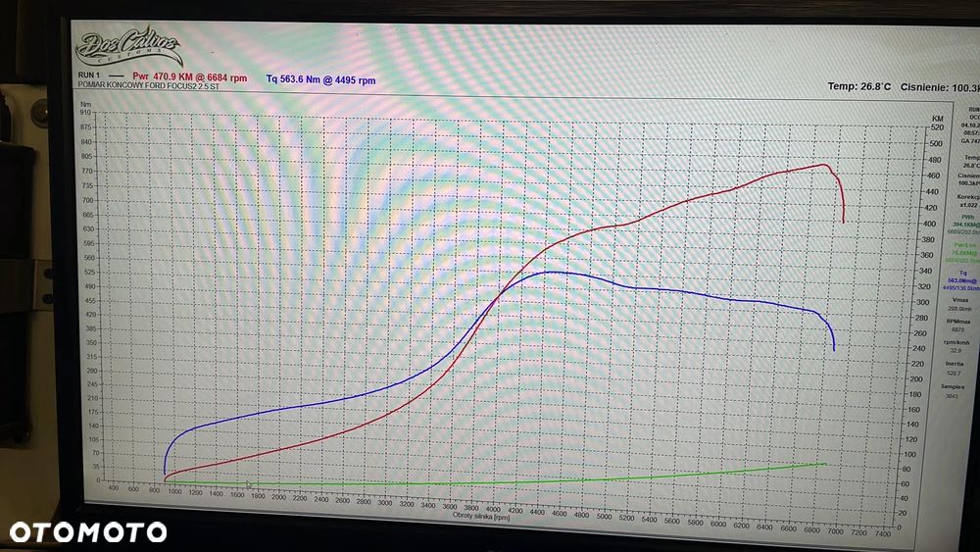Image resolution: width=980 pixels, height=552 pixels.
Task: Click the '525' value on Nm axis
Action: (89, 272)
